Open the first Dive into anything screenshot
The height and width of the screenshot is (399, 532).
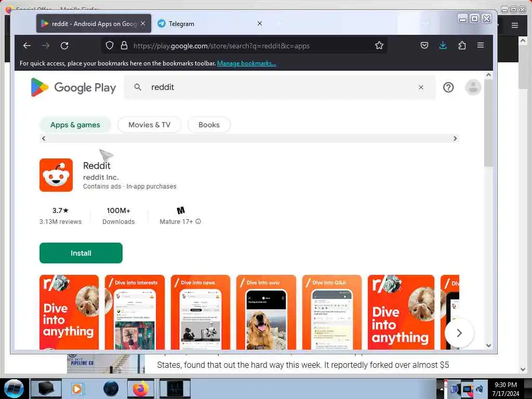tap(69, 312)
